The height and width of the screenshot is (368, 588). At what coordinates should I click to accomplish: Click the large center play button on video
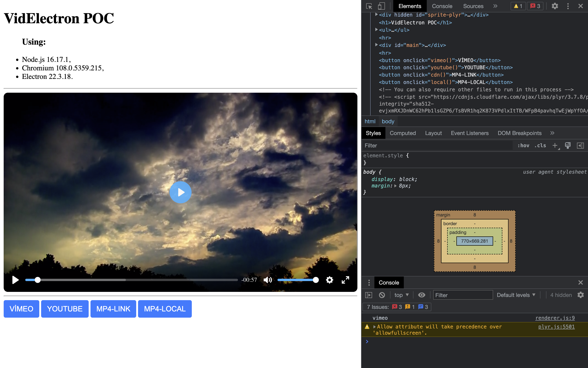point(180,192)
